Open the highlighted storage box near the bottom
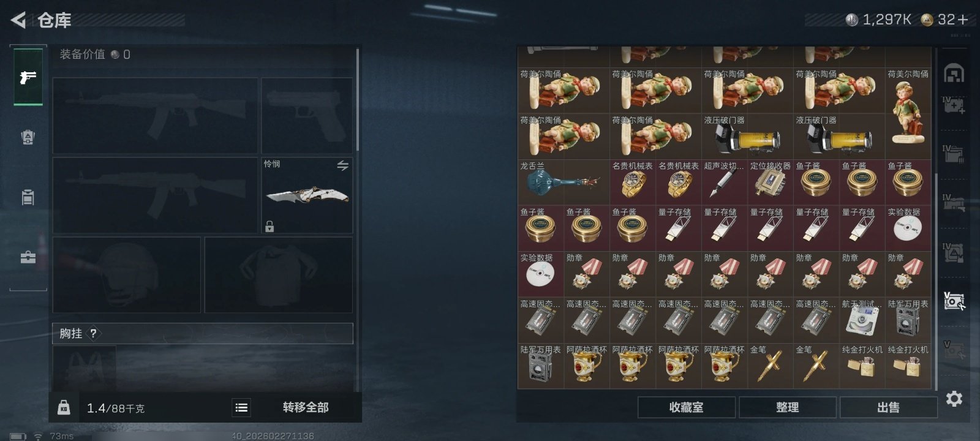The image size is (980, 441). [954, 301]
